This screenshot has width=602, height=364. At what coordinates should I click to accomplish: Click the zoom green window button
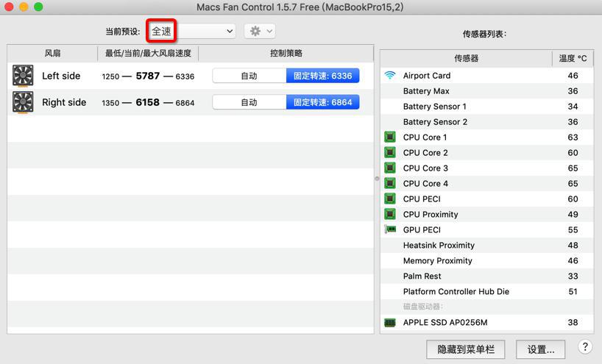coord(38,7)
